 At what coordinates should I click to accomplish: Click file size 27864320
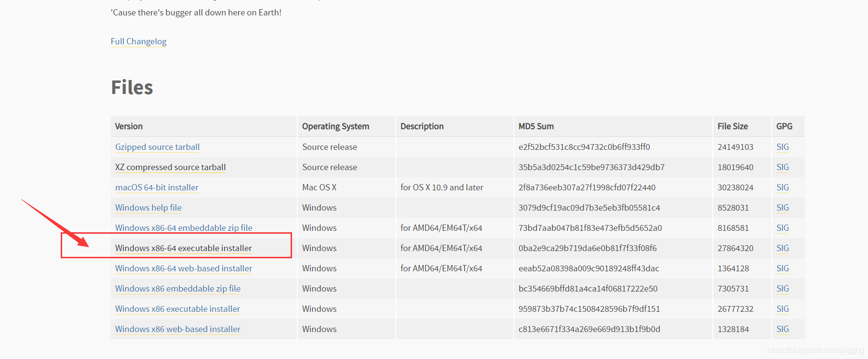coord(735,248)
